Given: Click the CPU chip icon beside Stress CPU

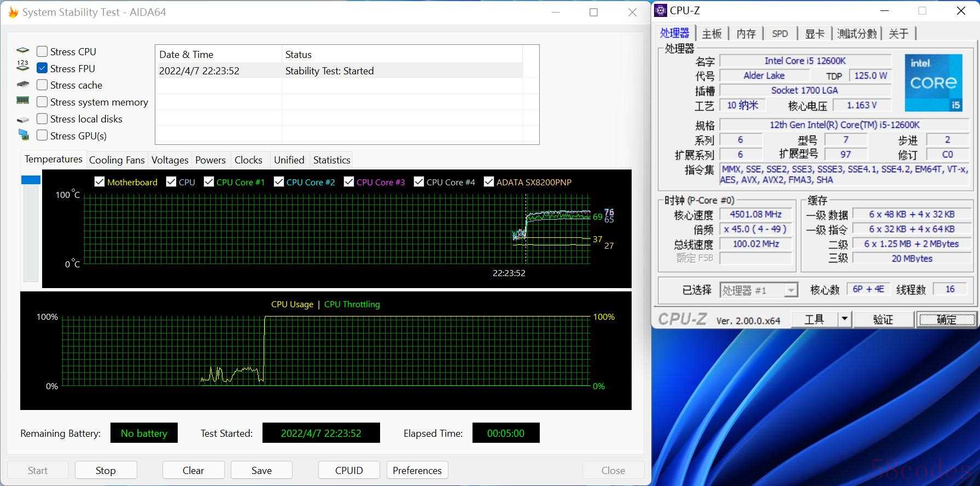Looking at the screenshot, I should [23, 51].
